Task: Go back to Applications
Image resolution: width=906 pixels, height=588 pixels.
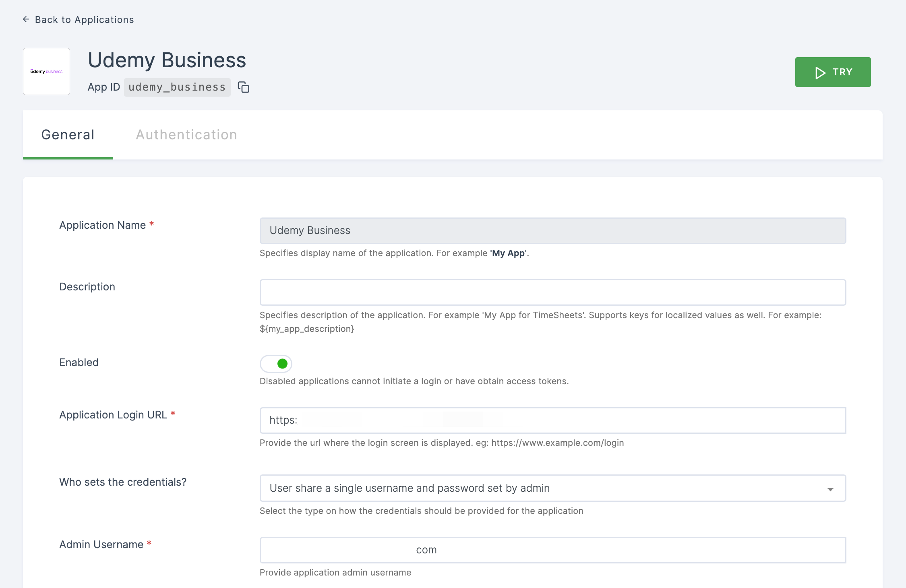Action: (79, 20)
